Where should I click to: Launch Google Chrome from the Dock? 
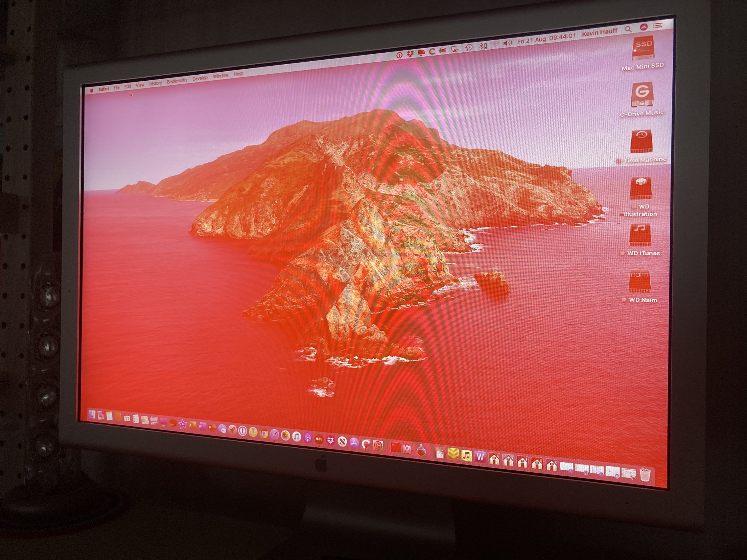pos(264,433)
